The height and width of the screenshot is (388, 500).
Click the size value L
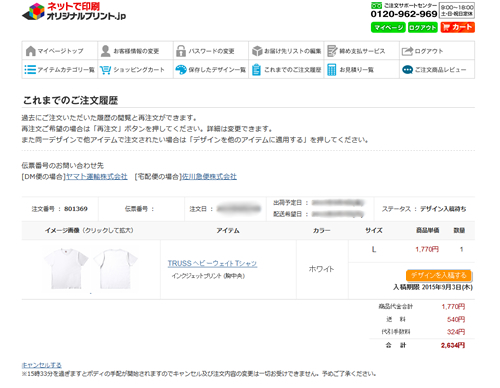tap(374, 249)
